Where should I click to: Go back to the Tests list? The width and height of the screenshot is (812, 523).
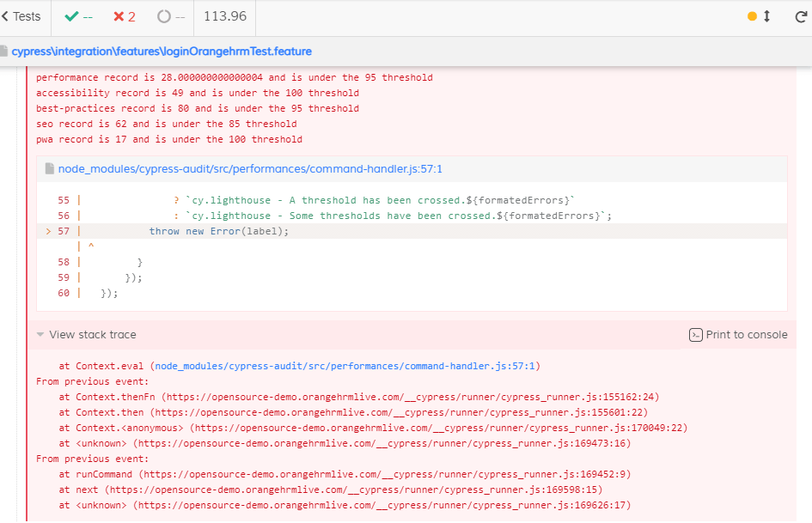[x=21, y=16]
